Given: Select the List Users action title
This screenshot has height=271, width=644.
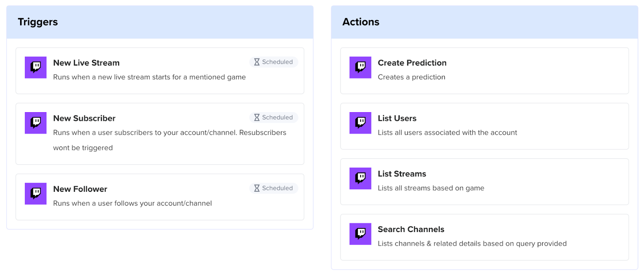Looking at the screenshot, I should coord(397,118).
